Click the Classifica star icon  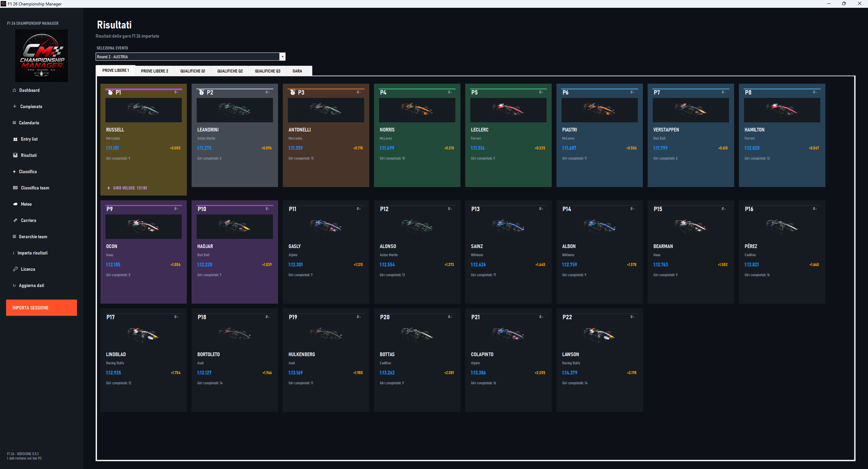(x=14, y=171)
